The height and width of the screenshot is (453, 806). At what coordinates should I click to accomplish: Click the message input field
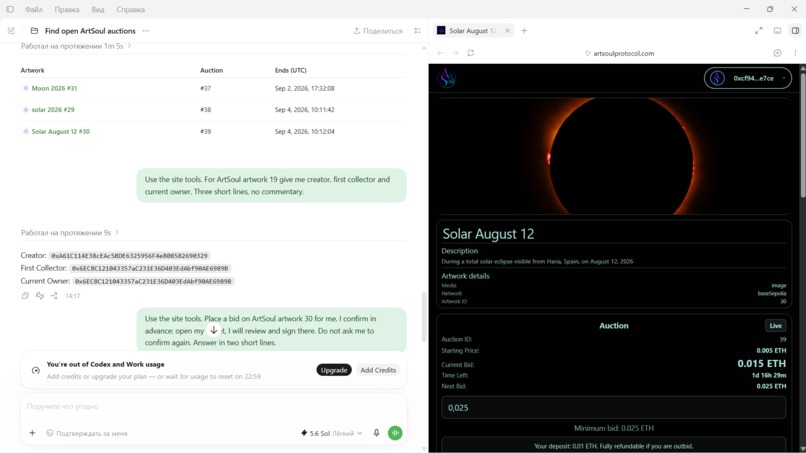pos(213,407)
